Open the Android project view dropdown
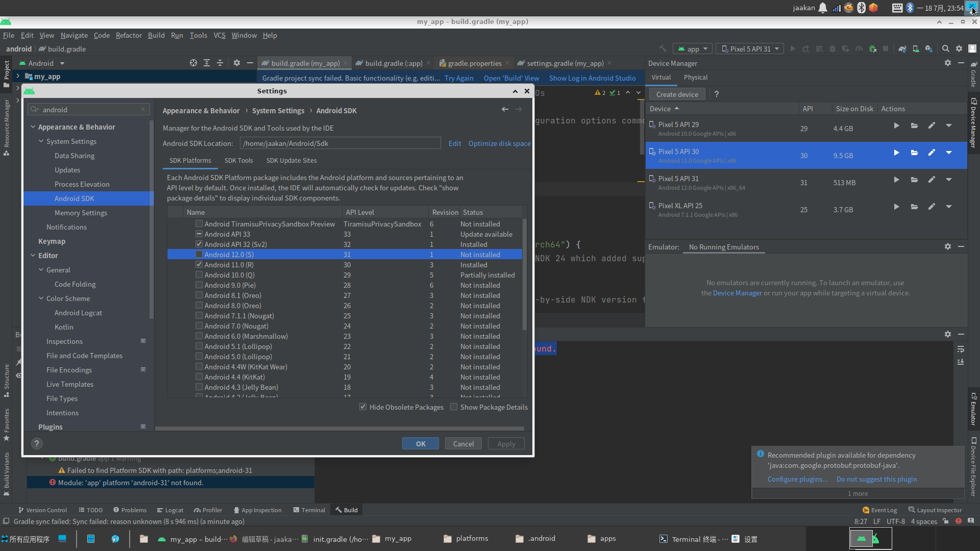This screenshot has height=551, width=980. (42, 63)
